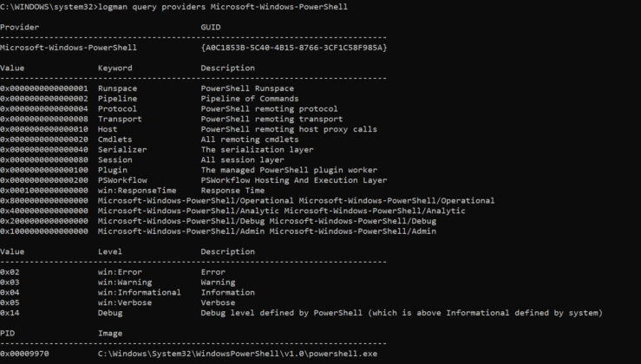The height and width of the screenshot is (364, 641).
Task: Click the win:ResponseTime keyword
Action: coord(137,190)
